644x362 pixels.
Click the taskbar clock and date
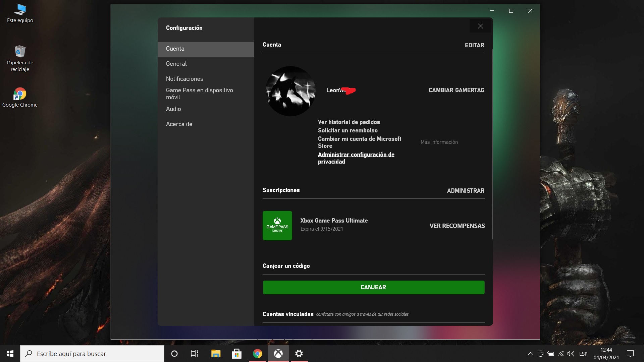606,354
